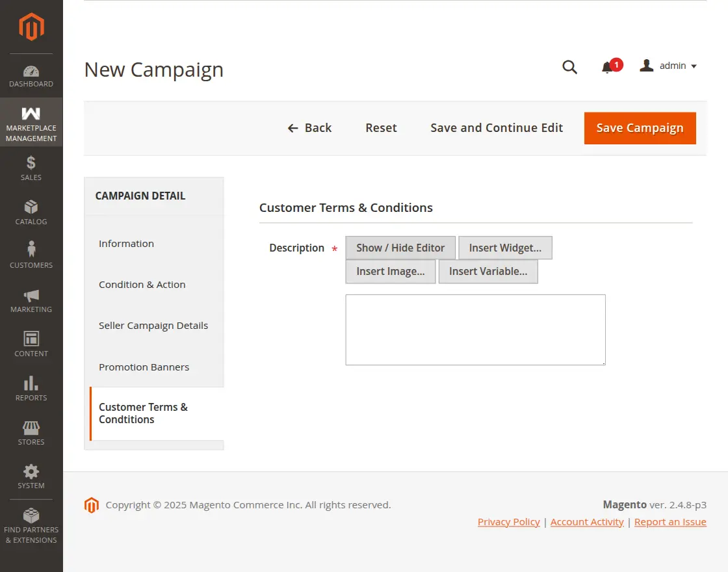This screenshot has height=572, width=728.
Task: Open the Stores sidebar section
Action: pyautogui.click(x=31, y=432)
